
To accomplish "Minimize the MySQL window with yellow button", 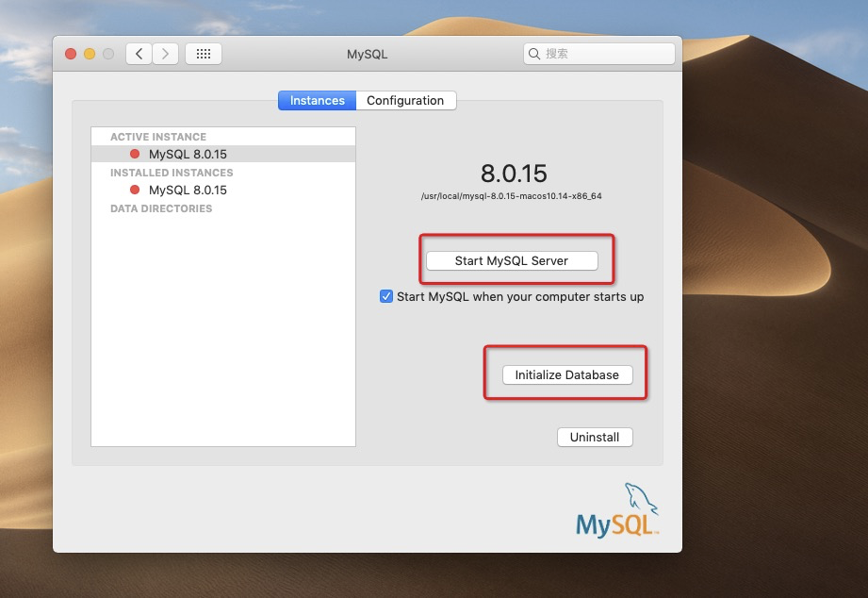I will [90, 54].
